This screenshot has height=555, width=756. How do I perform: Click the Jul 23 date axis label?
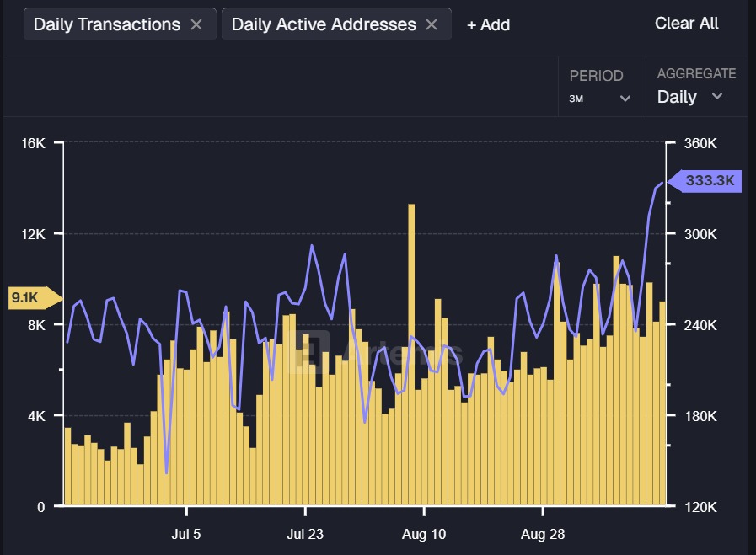pyautogui.click(x=305, y=534)
